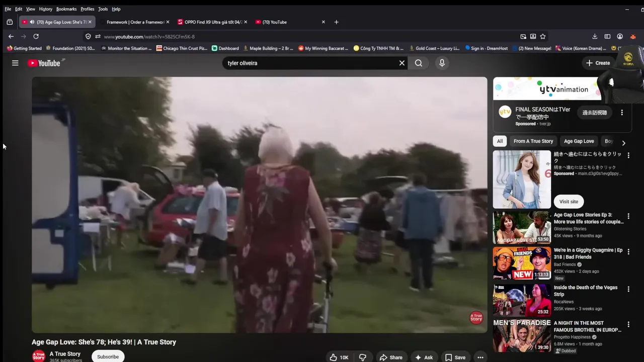644x362 pixels.
Task: Open more actions ellipsis under the video
Action: [x=480, y=357]
